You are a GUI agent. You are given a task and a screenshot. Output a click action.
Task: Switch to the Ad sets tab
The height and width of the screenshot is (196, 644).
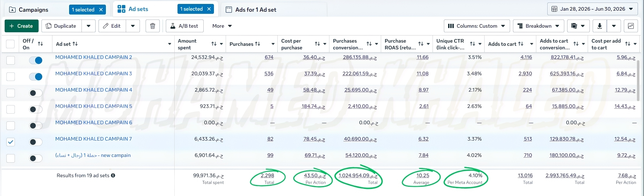coord(138,9)
